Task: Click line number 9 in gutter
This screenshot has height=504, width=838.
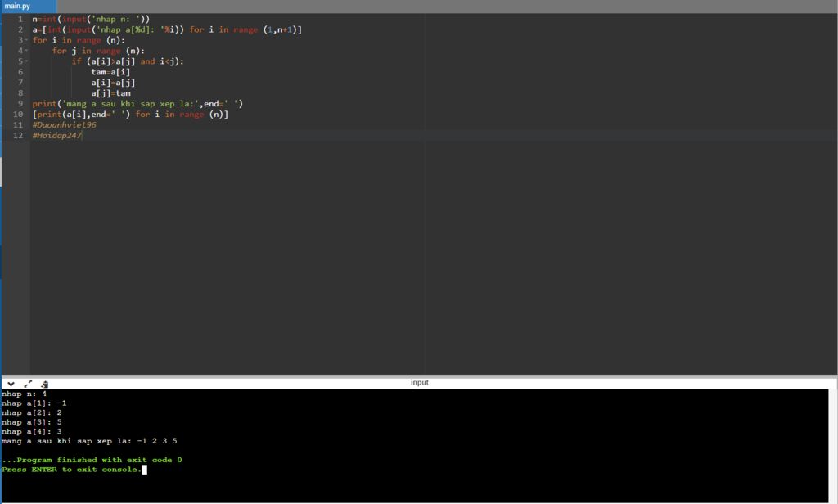Action: (20, 104)
